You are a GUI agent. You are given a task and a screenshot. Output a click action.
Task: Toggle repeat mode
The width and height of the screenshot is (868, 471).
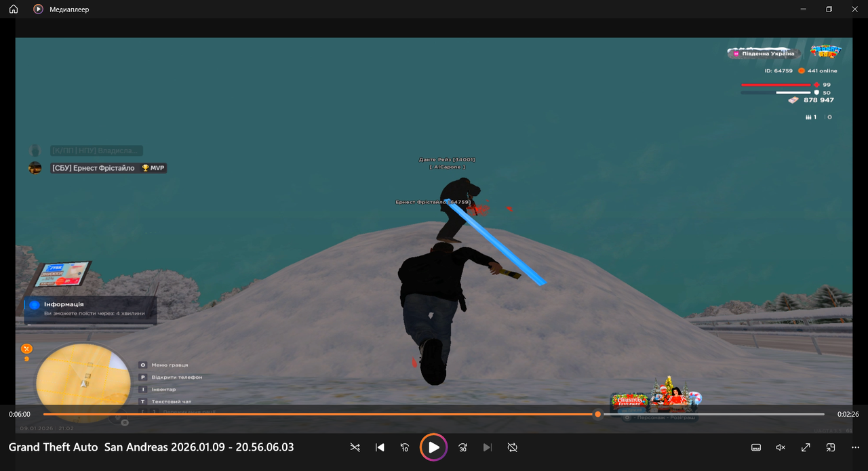(513, 447)
